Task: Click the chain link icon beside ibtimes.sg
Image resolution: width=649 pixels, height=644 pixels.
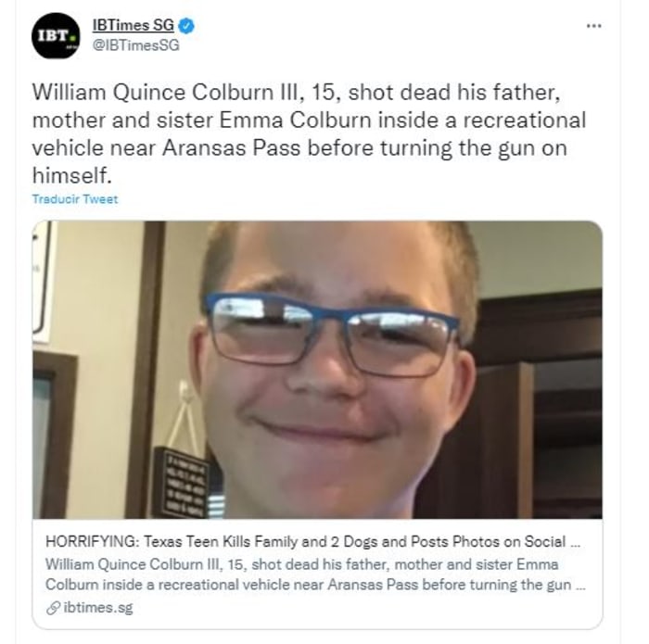Action: point(54,608)
